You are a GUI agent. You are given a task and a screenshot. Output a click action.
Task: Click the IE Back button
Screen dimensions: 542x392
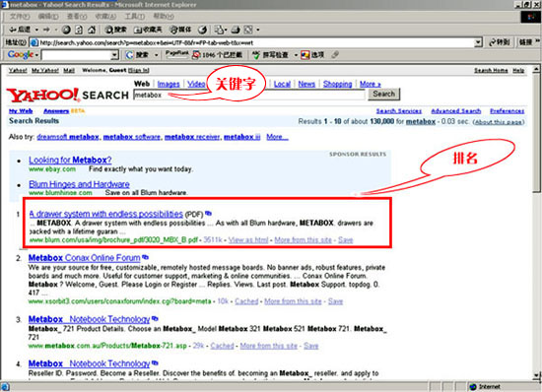pyautogui.click(x=20, y=30)
